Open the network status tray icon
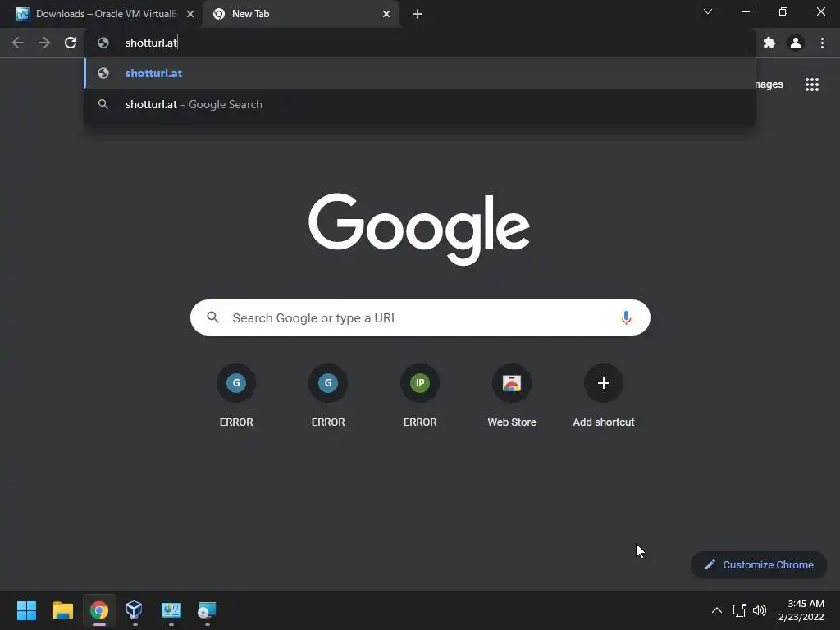Viewport: 840px width, 630px height. pos(740,610)
